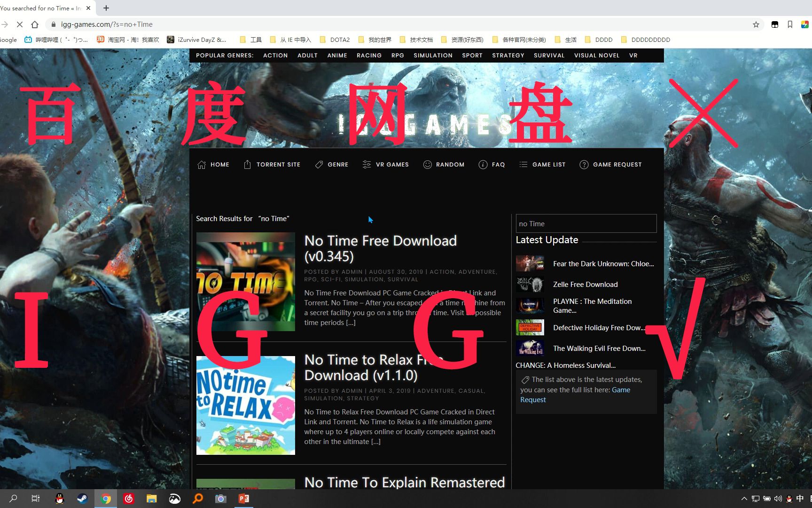Click the browser address bar URL
This screenshot has height=508, width=812.
107,24
